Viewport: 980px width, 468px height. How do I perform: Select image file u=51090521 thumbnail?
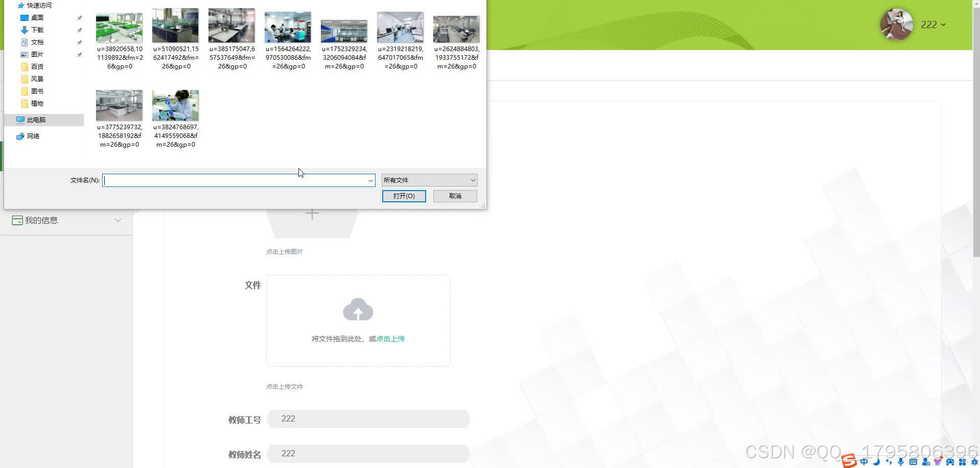pos(175,26)
